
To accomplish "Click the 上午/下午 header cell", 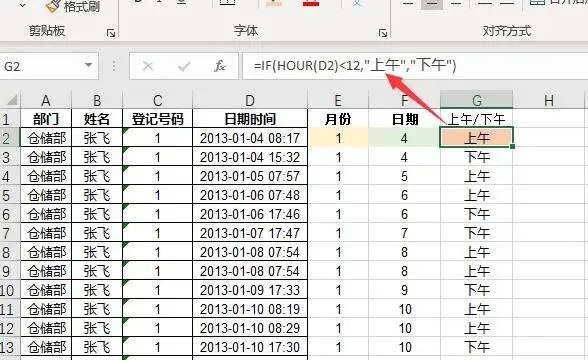I will pos(477,119).
